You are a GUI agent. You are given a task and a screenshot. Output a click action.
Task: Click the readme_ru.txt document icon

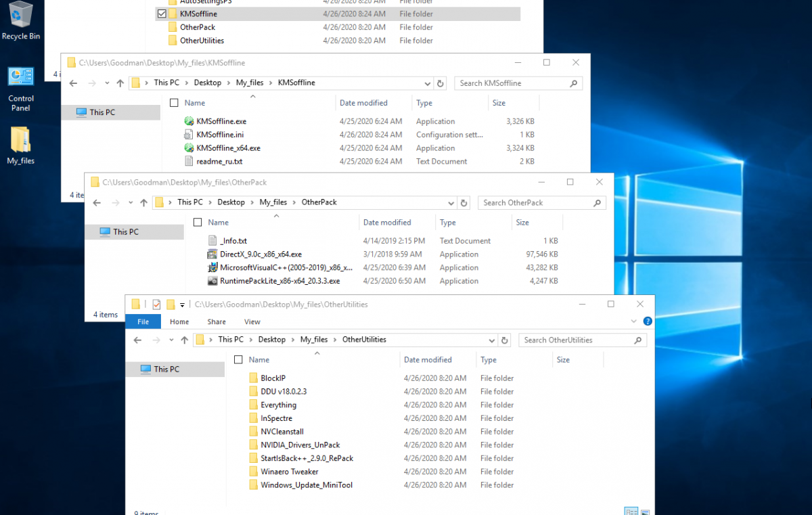[189, 161]
